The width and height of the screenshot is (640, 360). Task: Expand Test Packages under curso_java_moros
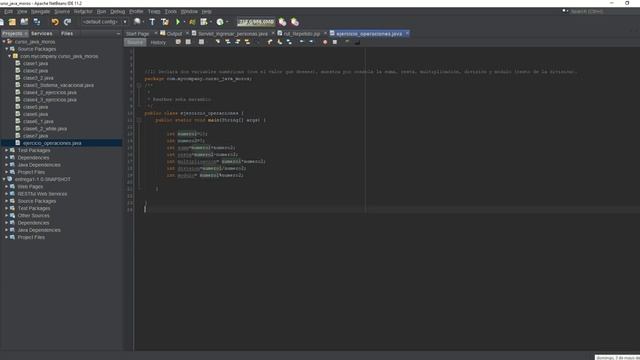point(7,151)
